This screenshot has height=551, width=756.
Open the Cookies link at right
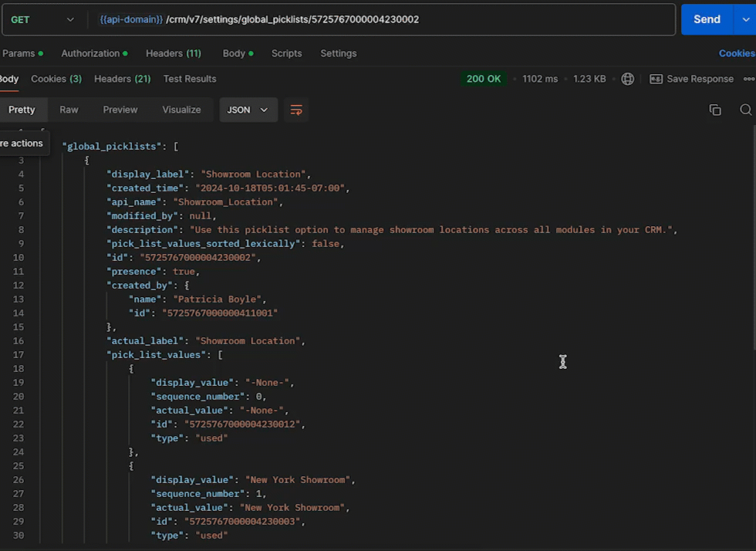pyautogui.click(x=736, y=53)
